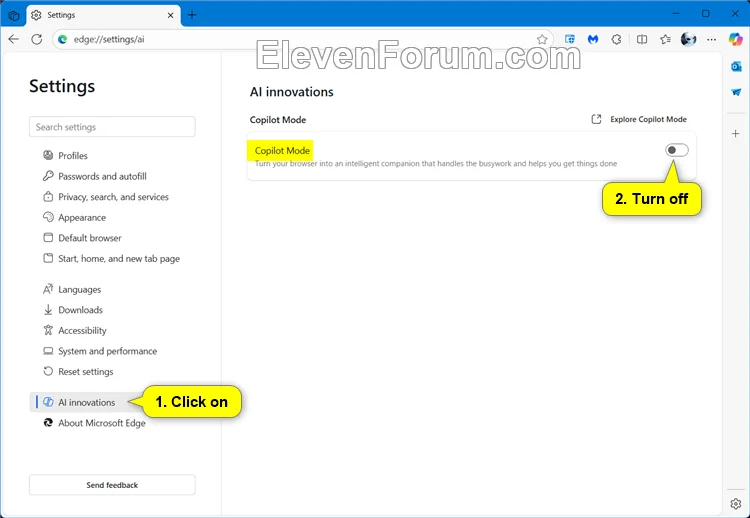Viewport: 750px width, 518px height.
Task: Click the Edge logo in address bar
Action: 63,39
